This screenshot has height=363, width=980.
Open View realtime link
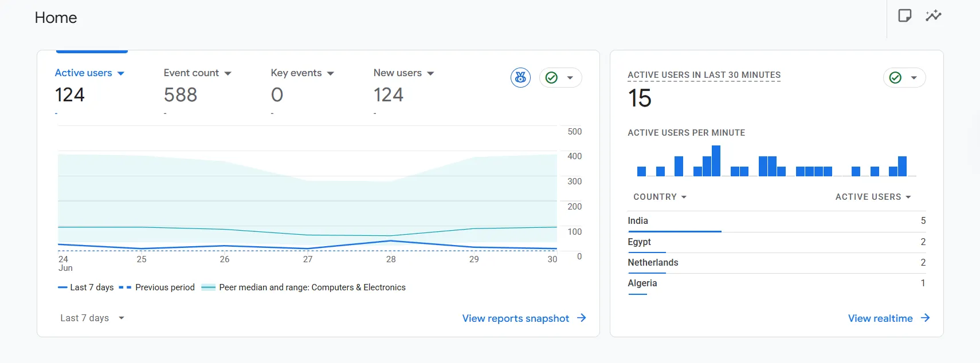coord(880,318)
